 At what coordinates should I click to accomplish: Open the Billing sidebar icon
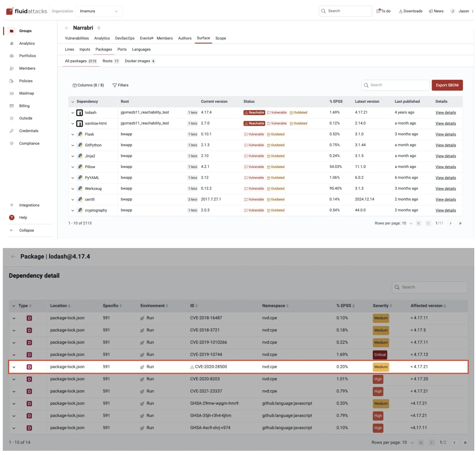coord(12,106)
